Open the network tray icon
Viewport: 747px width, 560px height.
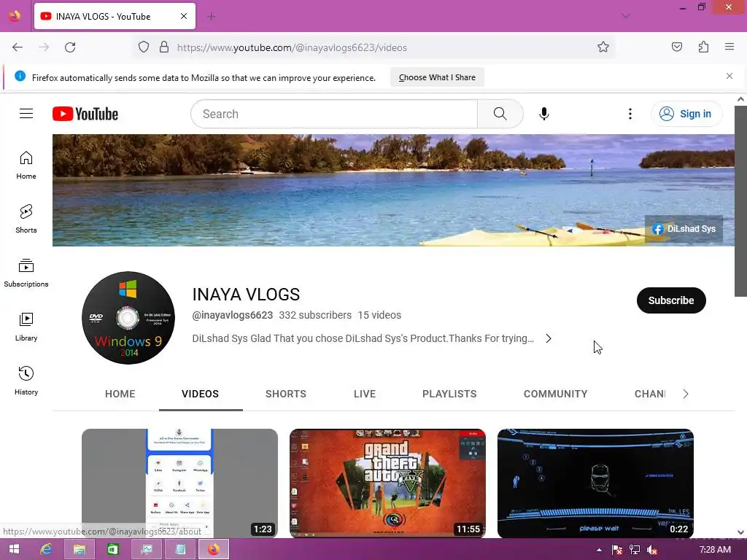(635, 550)
